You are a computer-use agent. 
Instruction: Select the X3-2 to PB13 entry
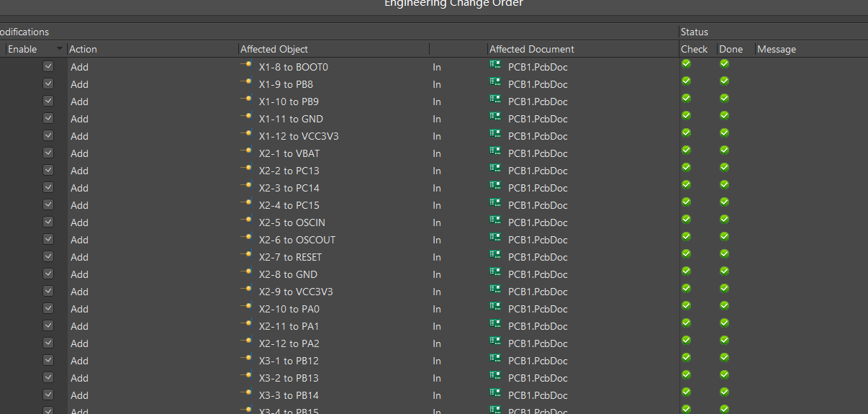pyautogui.click(x=289, y=378)
